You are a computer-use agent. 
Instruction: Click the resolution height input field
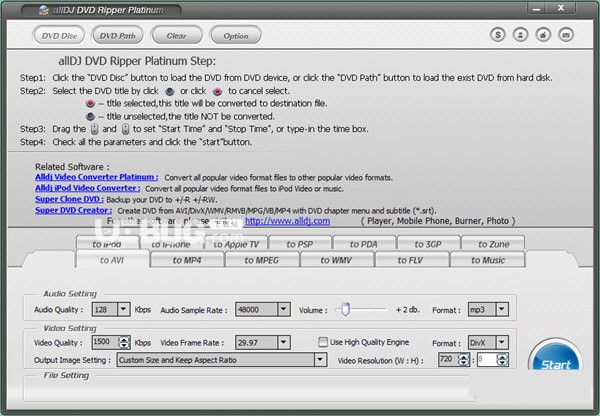coord(487,360)
